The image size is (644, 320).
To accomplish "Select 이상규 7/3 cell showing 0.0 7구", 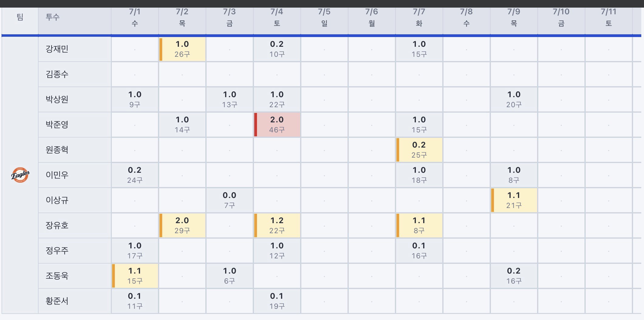I will (x=230, y=200).
